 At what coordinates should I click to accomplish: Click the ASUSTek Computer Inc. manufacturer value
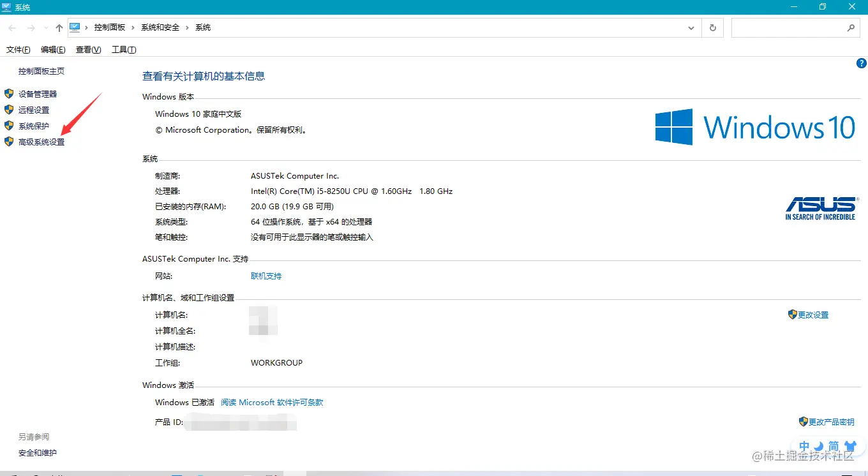[295, 176]
